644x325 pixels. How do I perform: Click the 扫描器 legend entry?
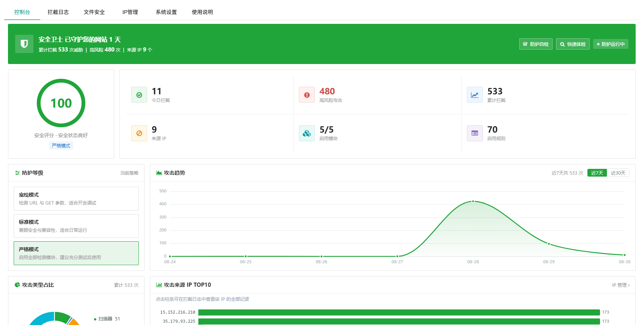(x=107, y=319)
